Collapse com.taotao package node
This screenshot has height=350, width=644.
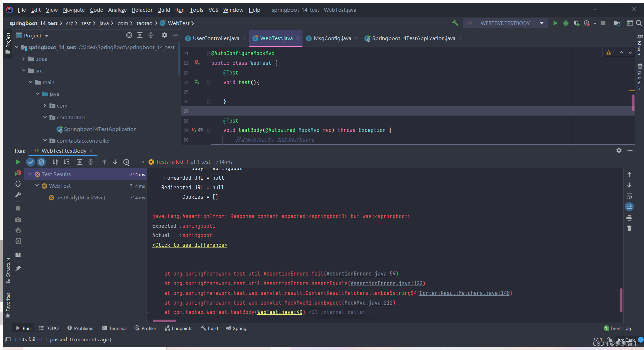coord(45,117)
